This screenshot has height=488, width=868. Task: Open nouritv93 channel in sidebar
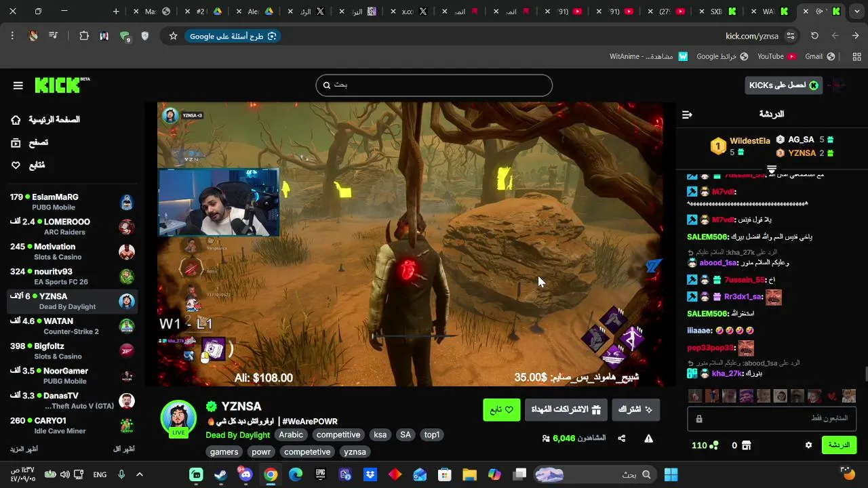(73, 277)
